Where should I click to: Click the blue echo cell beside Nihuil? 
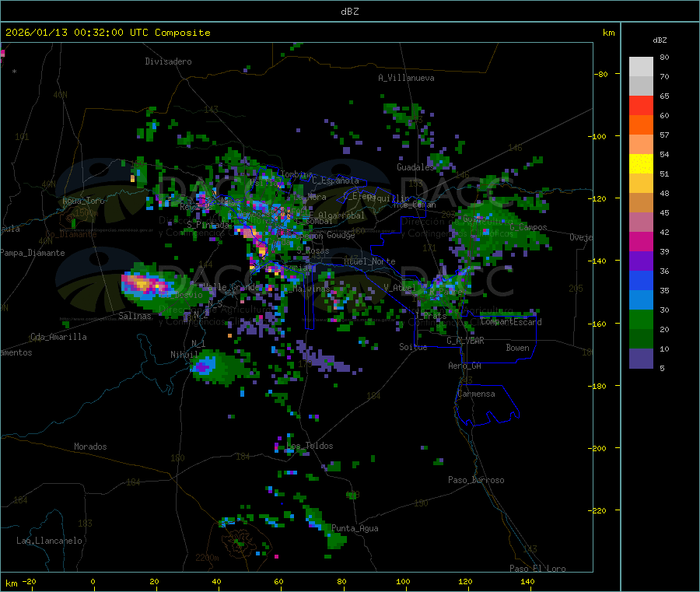coord(204,366)
